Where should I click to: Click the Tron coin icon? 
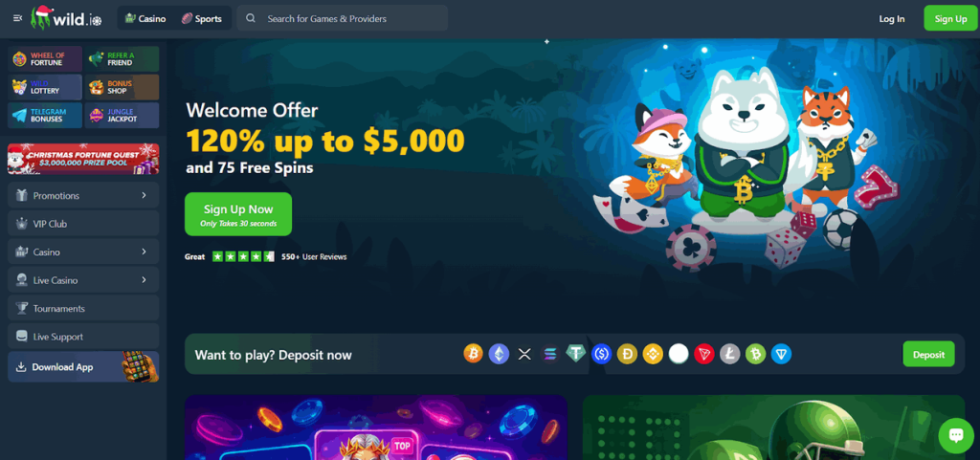[x=703, y=354]
